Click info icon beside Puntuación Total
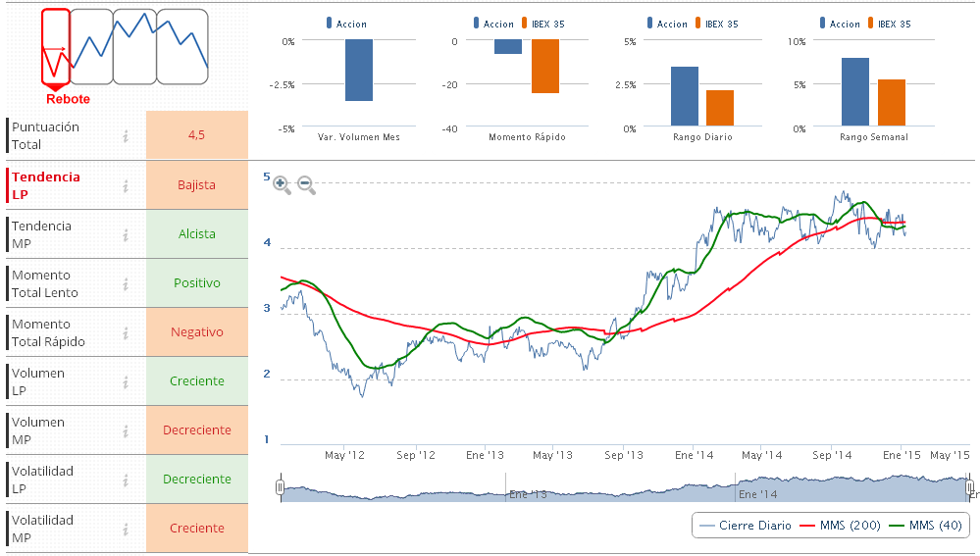This screenshot has height=556, width=980. [126, 136]
